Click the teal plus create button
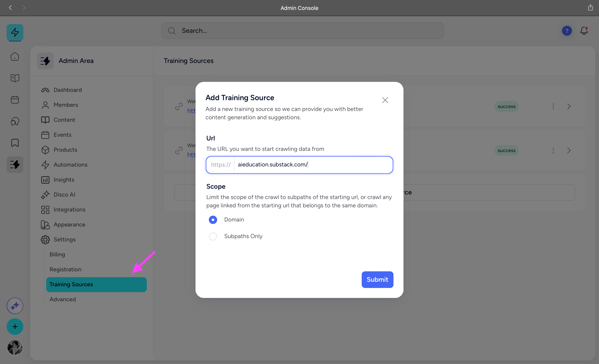 (15, 327)
